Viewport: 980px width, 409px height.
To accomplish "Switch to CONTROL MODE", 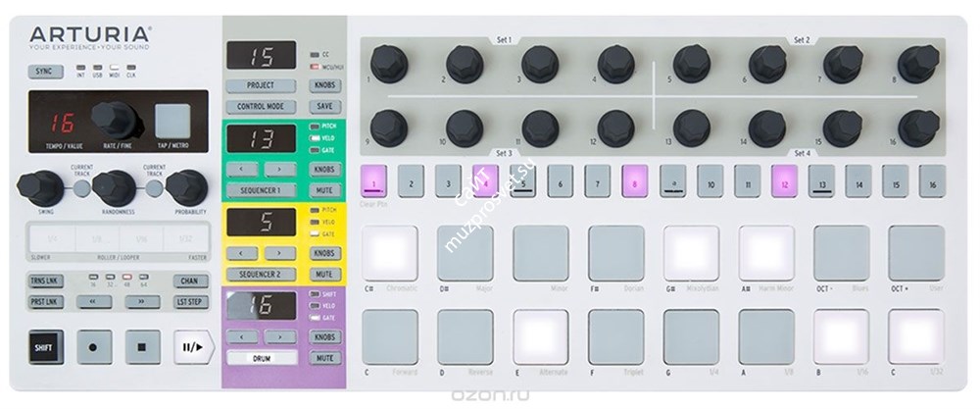I will [x=262, y=107].
